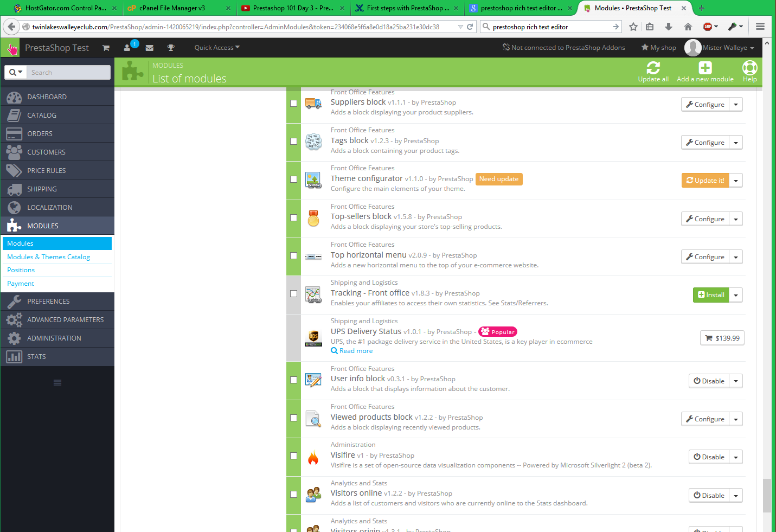The height and width of the screenshot is (532, 776).
Task: Click the Visitors online people icon
Action: pyautogui.click(x=313, y=495)
